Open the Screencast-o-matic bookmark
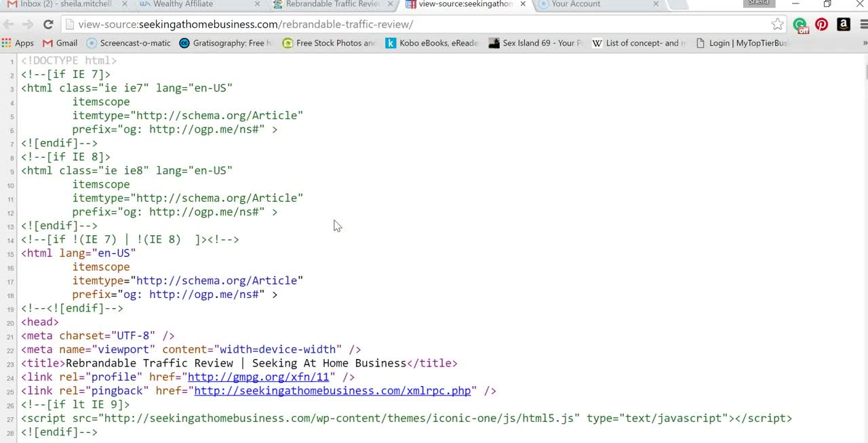The image size is (868, 443). [x=129, y=43]
